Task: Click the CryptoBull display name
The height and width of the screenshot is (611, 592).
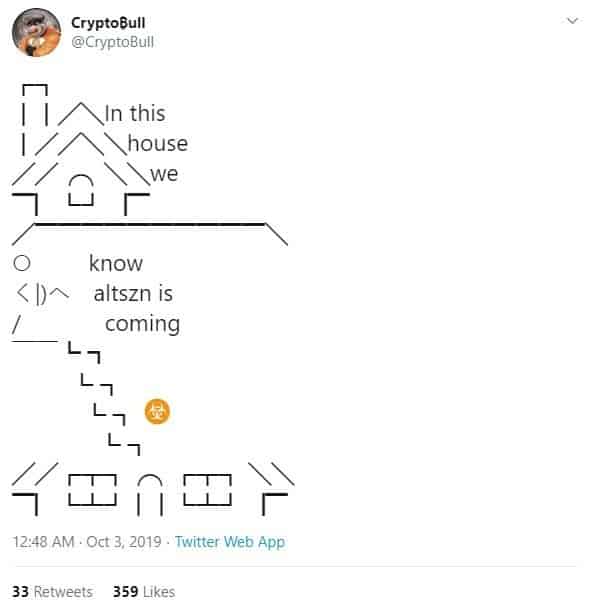Action: coord(108,23)
